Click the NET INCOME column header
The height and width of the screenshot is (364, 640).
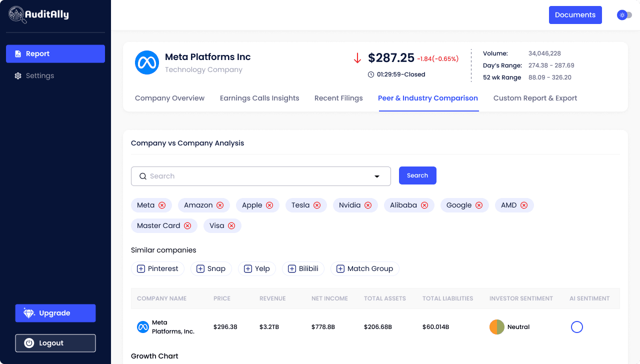click(x=329, y=298)
